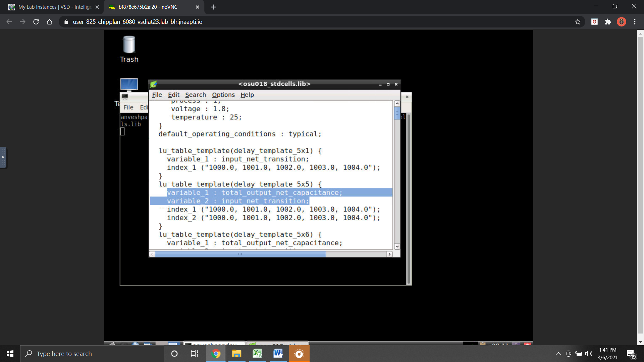Screen dimensions: 644x362
Task: Expand the noVNC side control panel arrow
Action: coord(3,158)
